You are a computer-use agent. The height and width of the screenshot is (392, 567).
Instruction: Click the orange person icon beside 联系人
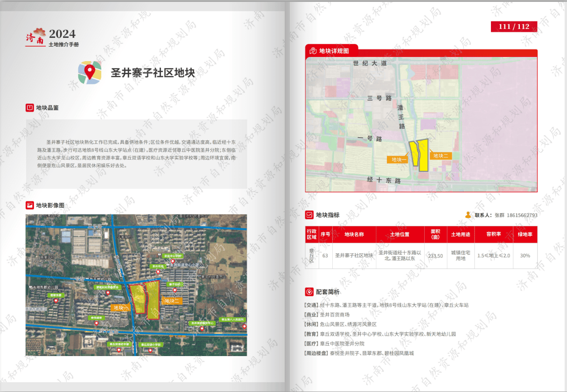(x=468, y=215)
